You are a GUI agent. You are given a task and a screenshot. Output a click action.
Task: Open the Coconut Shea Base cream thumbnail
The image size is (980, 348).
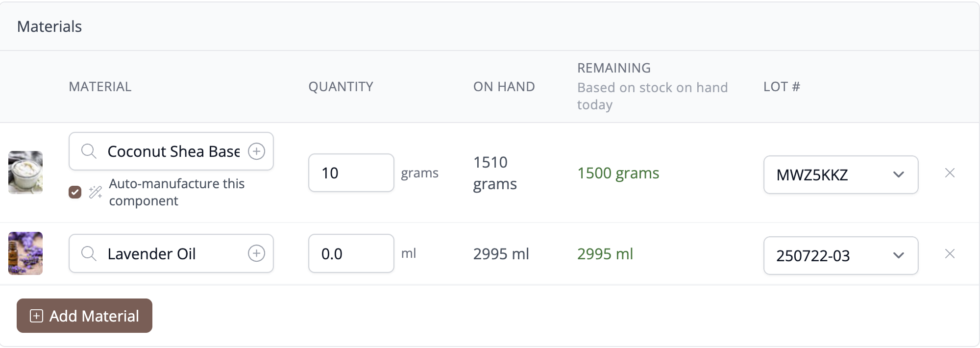click(x=25, y=173)
